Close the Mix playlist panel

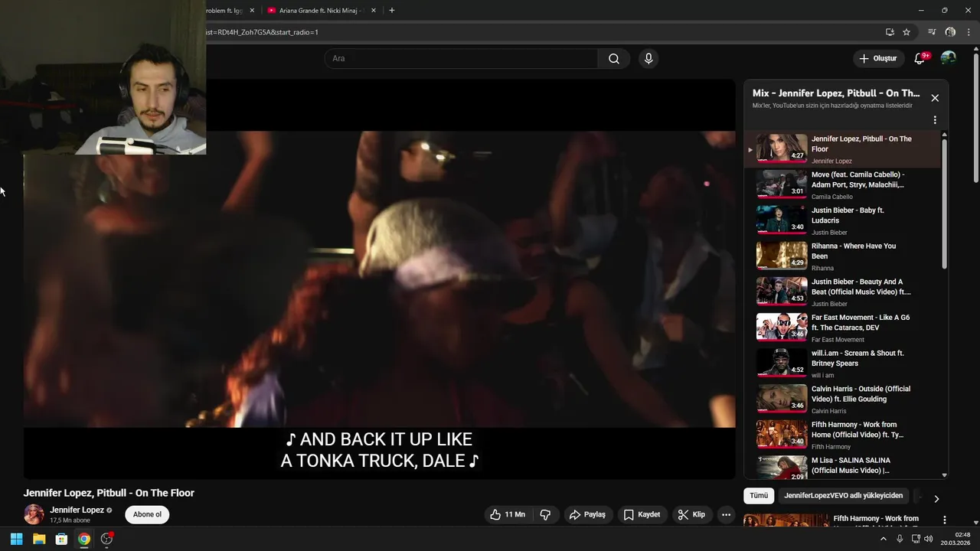(935, 98)
